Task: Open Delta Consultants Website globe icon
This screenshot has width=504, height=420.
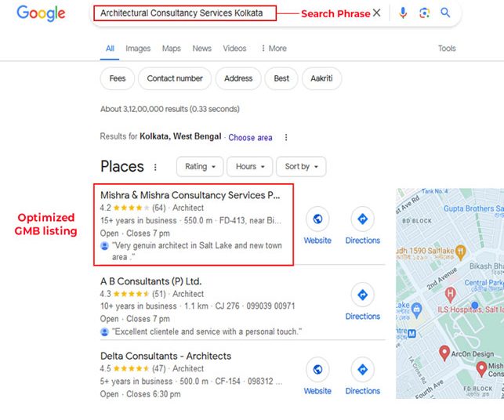Action: [x=317, y=370]
